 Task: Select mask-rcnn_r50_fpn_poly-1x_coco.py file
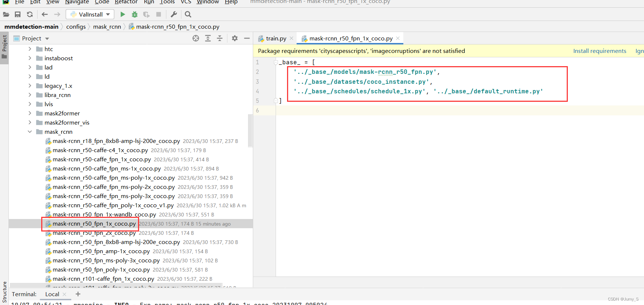tap(101, 269)
